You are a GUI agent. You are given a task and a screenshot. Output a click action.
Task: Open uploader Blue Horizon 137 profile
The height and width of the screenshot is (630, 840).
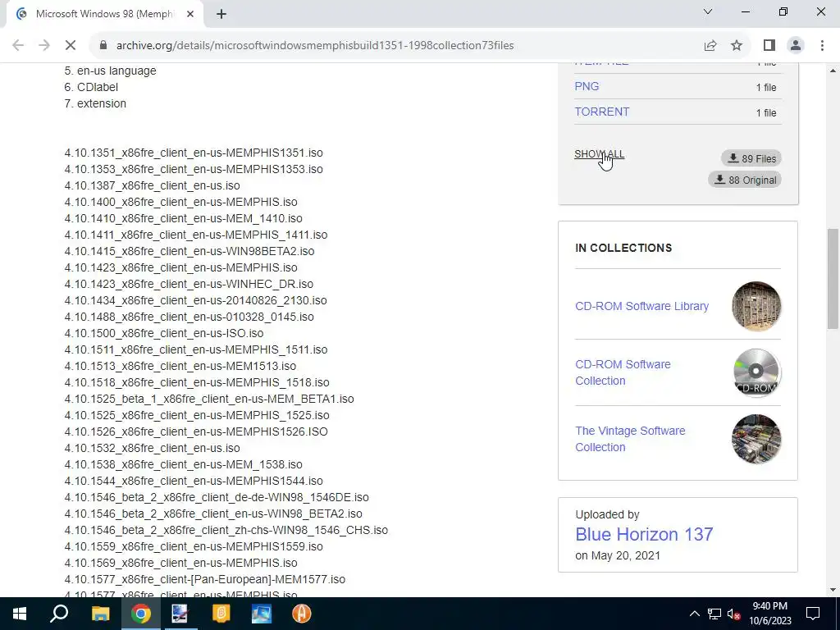click(x=644, y=534)
